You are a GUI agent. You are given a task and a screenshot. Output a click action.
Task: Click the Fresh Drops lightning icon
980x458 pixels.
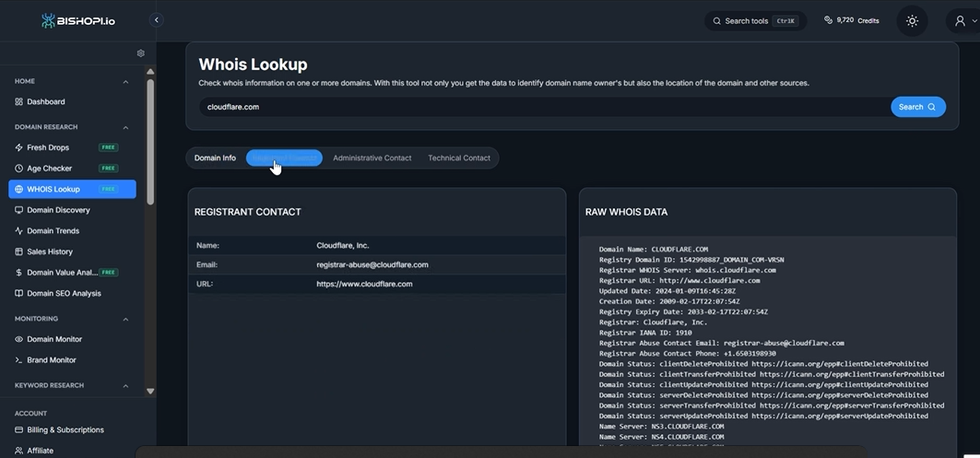18,147
